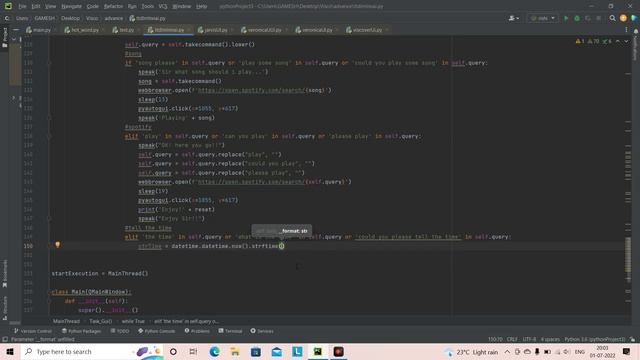Screen dimensions: 640x360
Task: Open the Tools menu
Action: pos(148,7)
